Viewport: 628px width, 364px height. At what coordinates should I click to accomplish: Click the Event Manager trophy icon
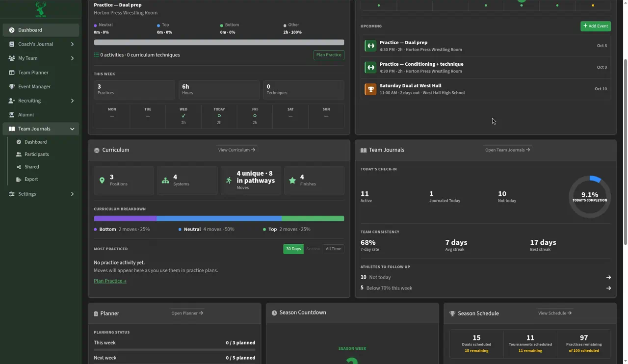[x=12, y=87]
